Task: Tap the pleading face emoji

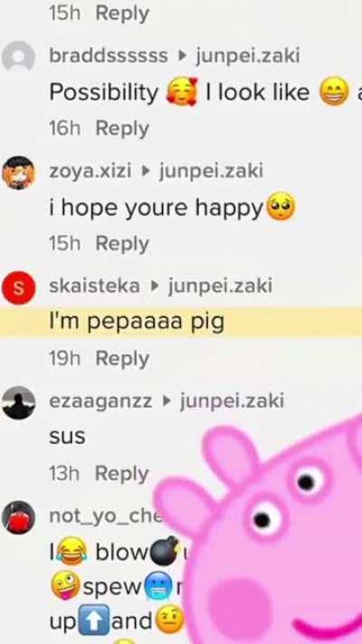Action: click(x=281, y=207)
